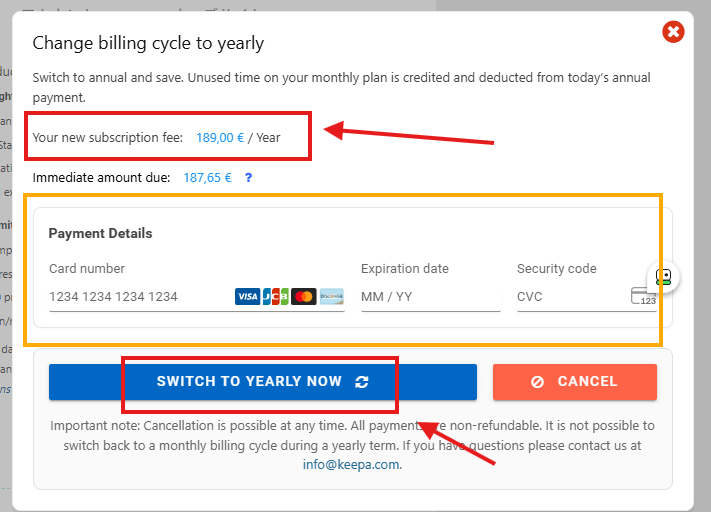The width and height of the screenshot is (711, 512).
Task: Click the JCB card logo
Action: (275, 296)
